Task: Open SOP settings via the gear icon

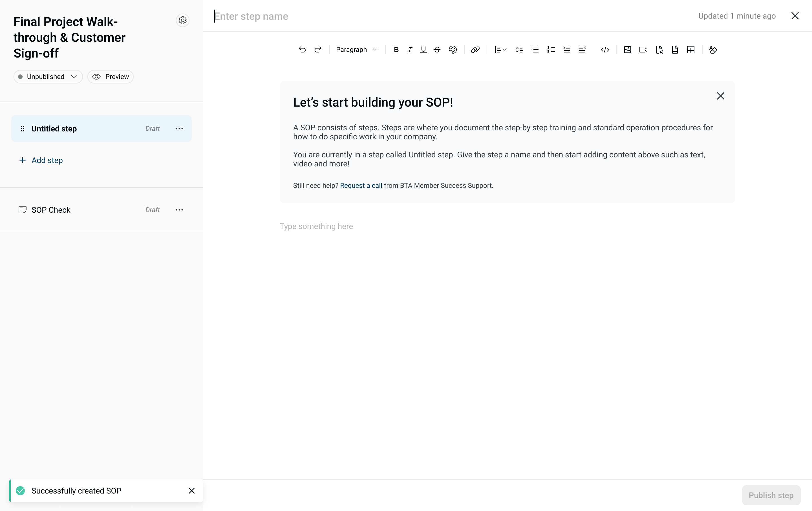Action: (x=182, y=20)
